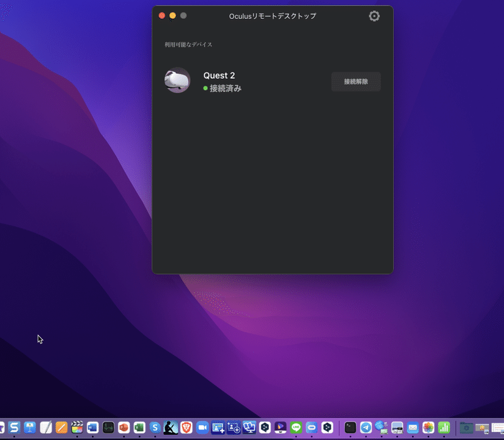
Task: Launch Photos from the dock
Action: pyautogui.click(x=428, y=428)
